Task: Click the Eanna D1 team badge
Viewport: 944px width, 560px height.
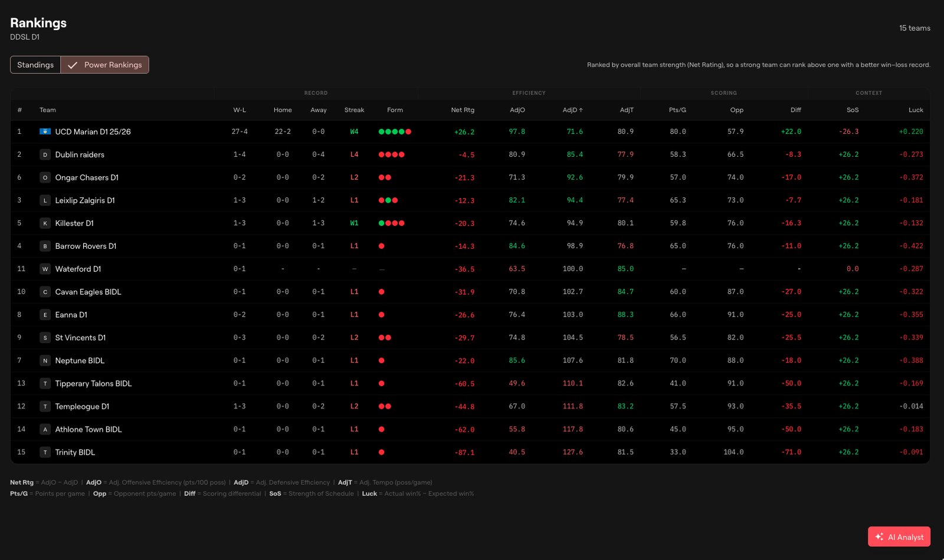Action: pos(45,315)
